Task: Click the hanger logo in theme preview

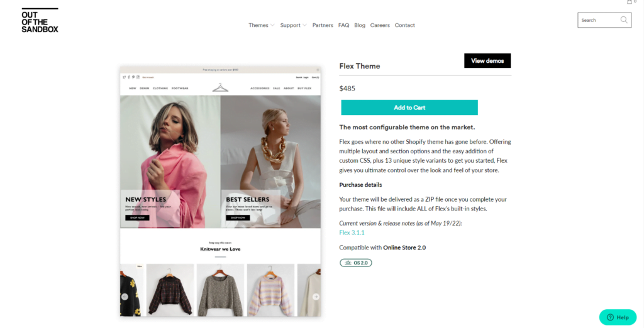Action: [220, 87]
